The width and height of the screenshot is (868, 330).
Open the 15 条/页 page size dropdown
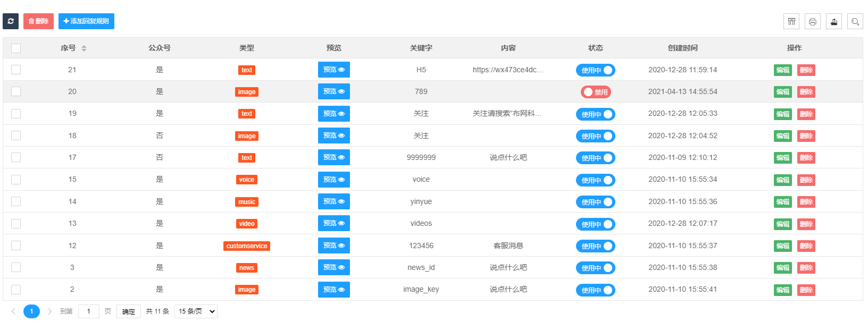[x=196, y=311]
